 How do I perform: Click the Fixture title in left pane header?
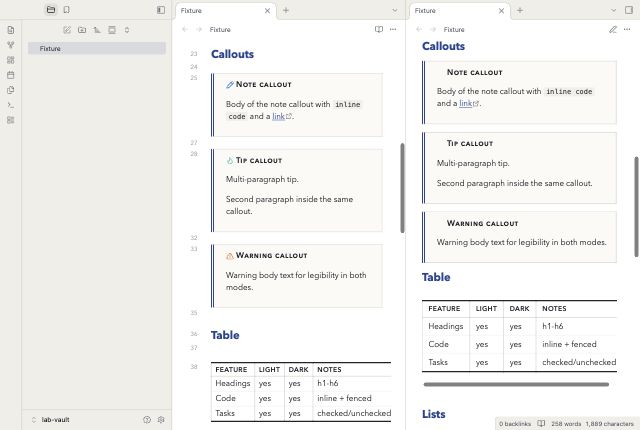220,29
